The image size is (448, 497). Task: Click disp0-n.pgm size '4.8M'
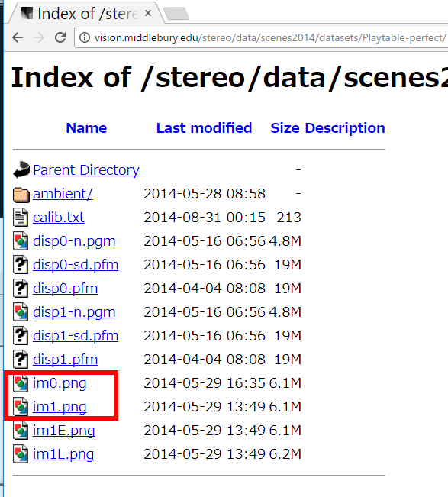tap(285, 241)
